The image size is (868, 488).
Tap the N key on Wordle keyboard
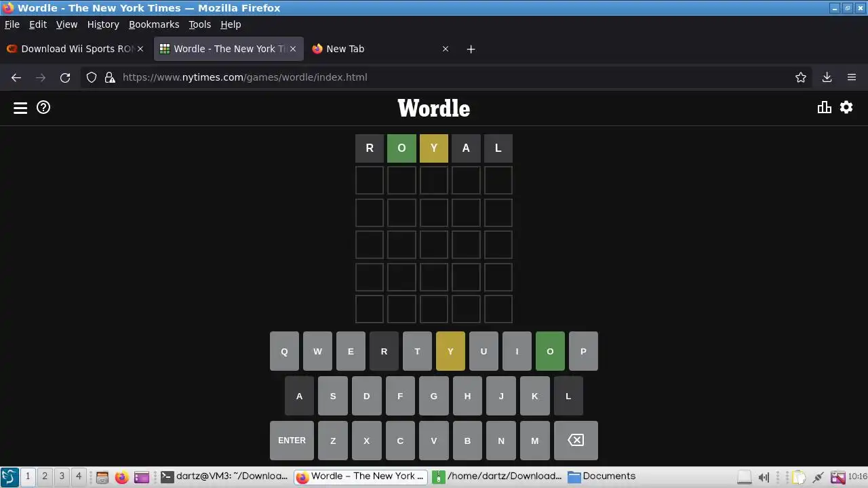coord(501,441)
